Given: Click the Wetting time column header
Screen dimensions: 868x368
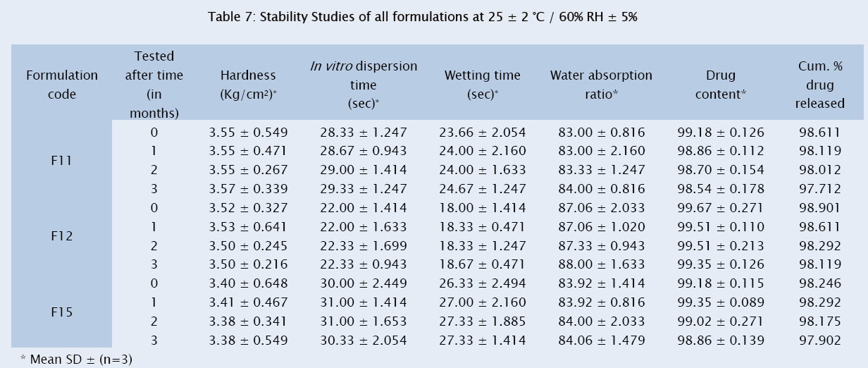Looking at the screenshot, I should (482, 84).
